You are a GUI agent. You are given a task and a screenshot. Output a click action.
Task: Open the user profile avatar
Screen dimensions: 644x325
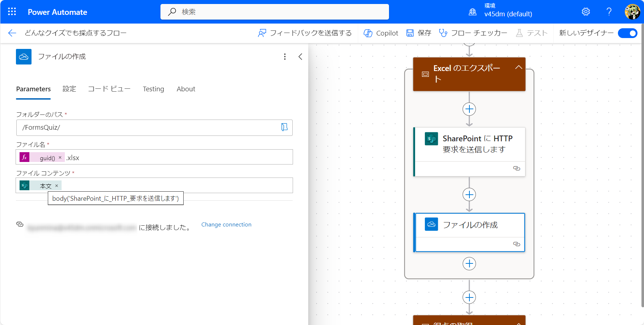click(632, 12)
